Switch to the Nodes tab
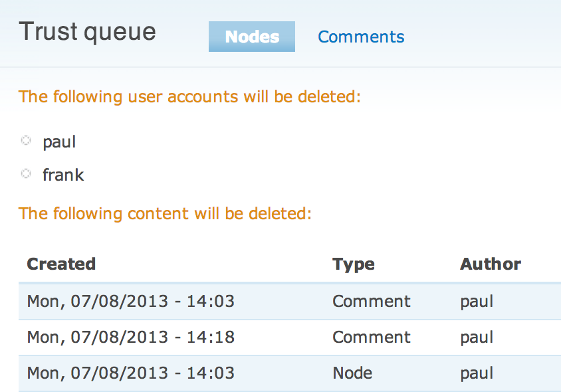This screenshot has width=561, height=392. click(x=251, y=37)
